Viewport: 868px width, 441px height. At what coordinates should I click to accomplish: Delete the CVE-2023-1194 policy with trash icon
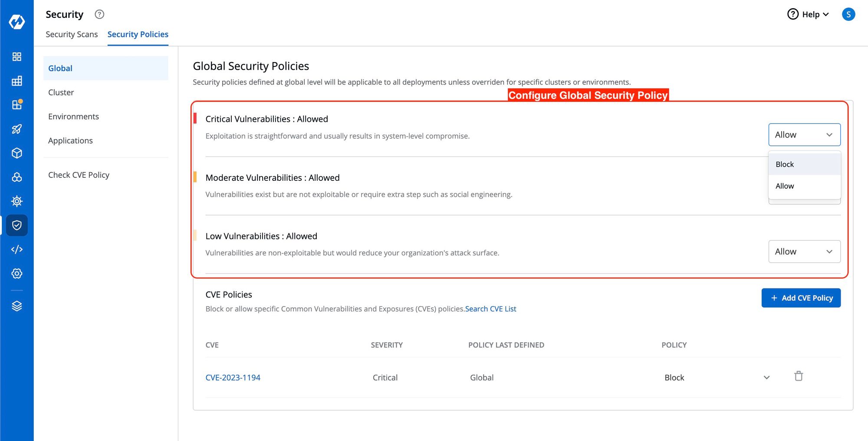[799, 376]
